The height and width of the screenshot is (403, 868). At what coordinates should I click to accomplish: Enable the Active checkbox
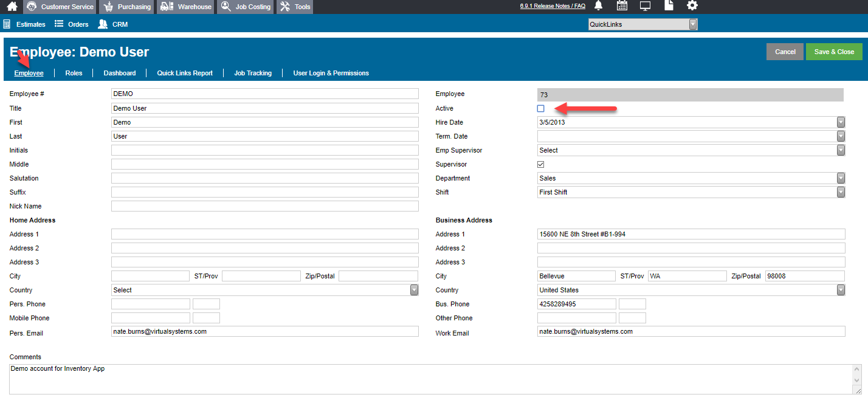click(541, 108)
